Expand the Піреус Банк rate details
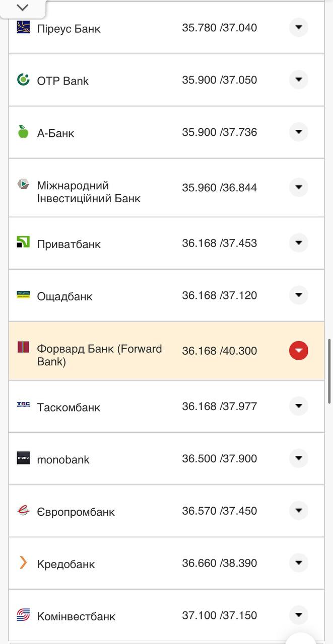Image resolution: width=333 pixels, height=644 pixels. [298, 27]
